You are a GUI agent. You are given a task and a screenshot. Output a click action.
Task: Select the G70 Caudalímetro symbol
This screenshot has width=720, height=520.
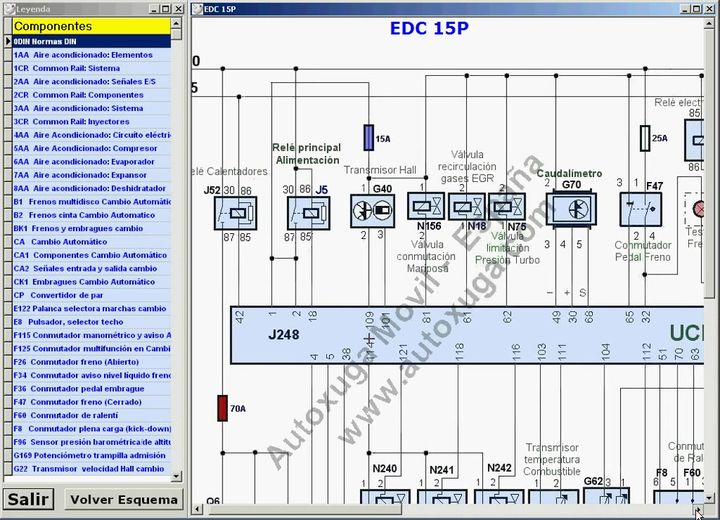571,209
